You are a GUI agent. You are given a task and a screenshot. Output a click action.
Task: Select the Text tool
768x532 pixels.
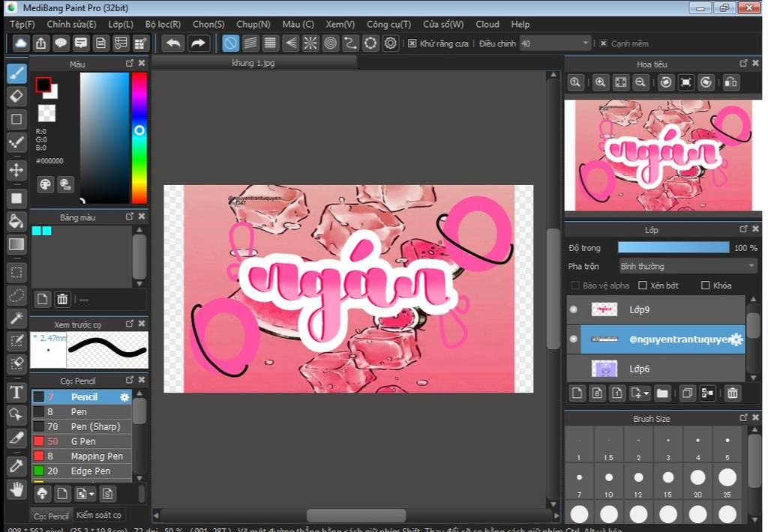tap(16, 392)
